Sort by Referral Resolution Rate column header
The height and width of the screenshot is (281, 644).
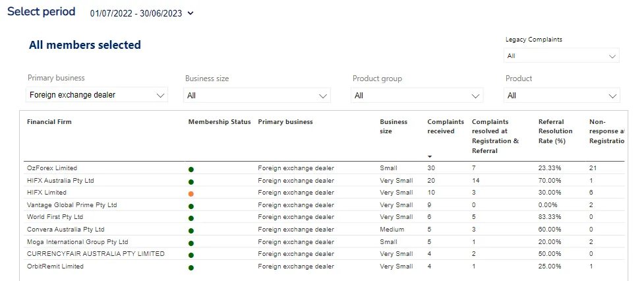555,131
